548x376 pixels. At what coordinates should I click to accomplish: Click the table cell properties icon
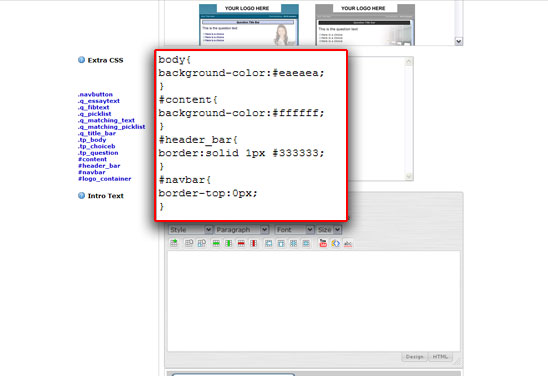click(202, 243)
